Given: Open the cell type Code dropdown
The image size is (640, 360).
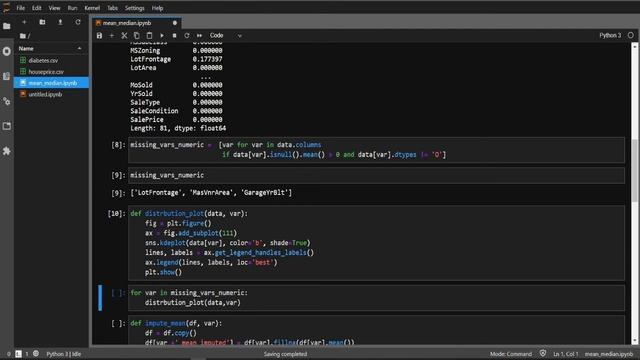Looking at the screenshot, I should click(x=225, y=36).
